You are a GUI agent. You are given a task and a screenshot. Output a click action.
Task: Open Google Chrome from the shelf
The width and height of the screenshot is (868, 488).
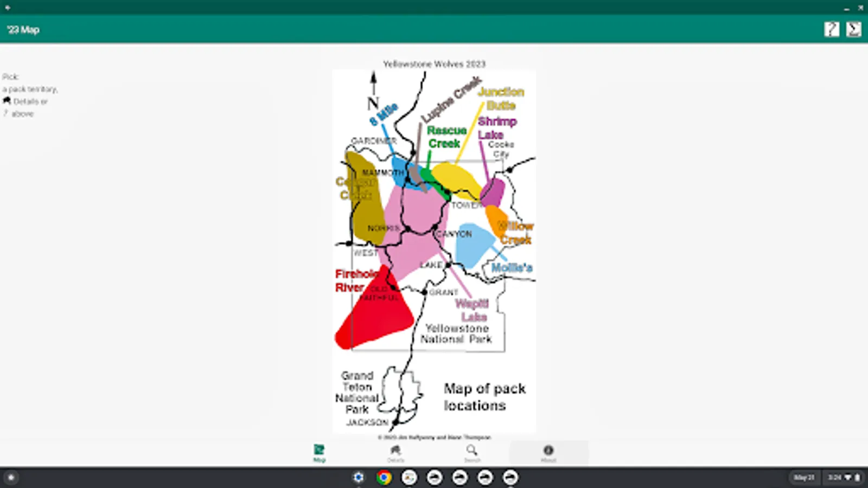pos(384,478)
